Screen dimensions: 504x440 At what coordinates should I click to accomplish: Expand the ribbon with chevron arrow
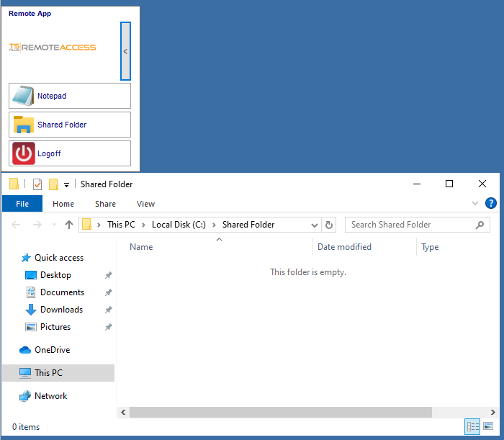(475, 204)
